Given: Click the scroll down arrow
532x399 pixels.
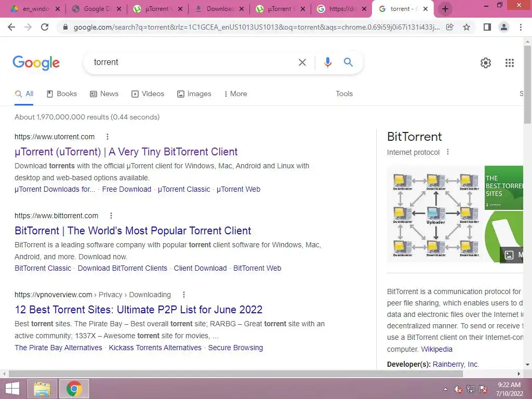Looking at the screenshot, I should pos(527,365).
